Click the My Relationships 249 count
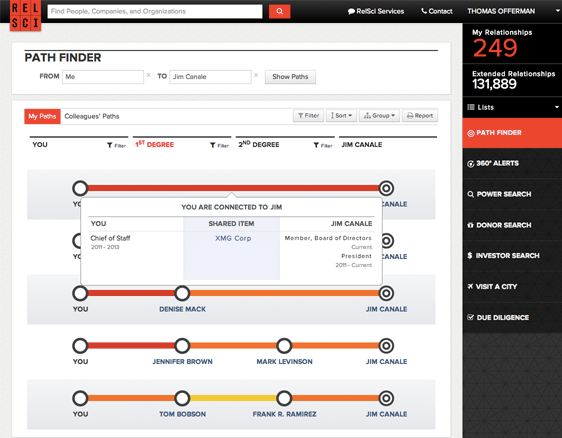The image size is (562, 438). tap(495, 48)
